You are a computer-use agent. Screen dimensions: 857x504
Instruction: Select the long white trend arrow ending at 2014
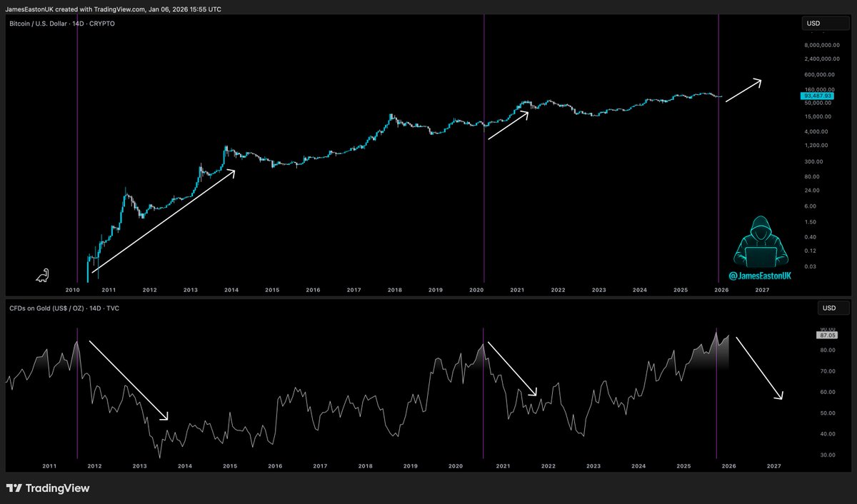click(x=164, y=221)
